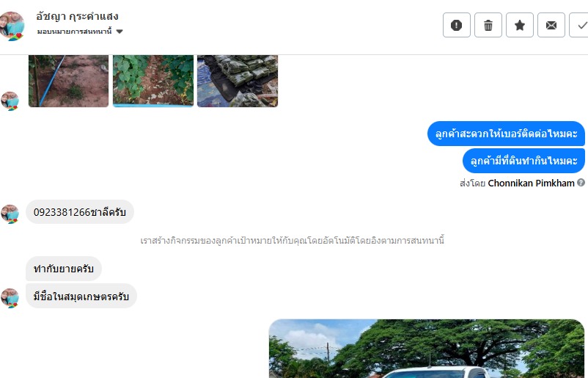Image resolution: width=588 pixels, height=378 pixels.
Task: Star this conversation for follow-up
Action: 519,25
